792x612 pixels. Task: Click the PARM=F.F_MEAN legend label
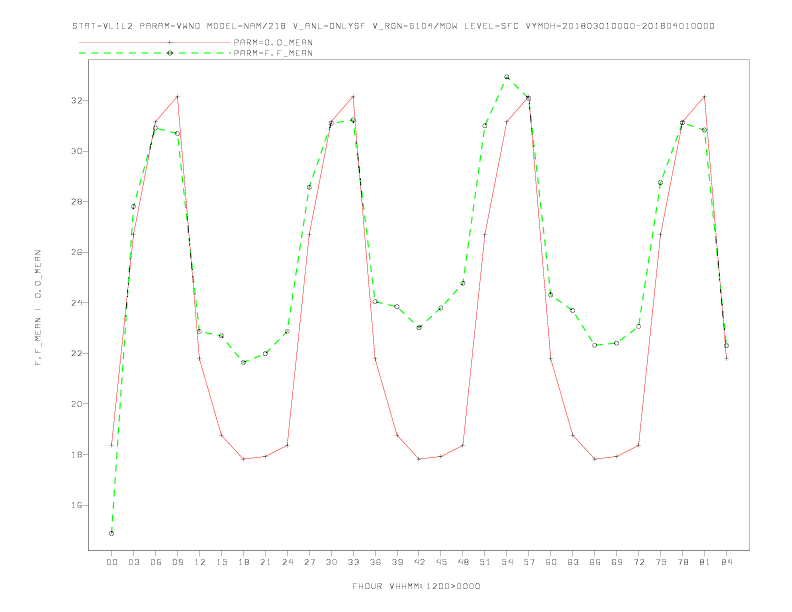tap(273, 53)
